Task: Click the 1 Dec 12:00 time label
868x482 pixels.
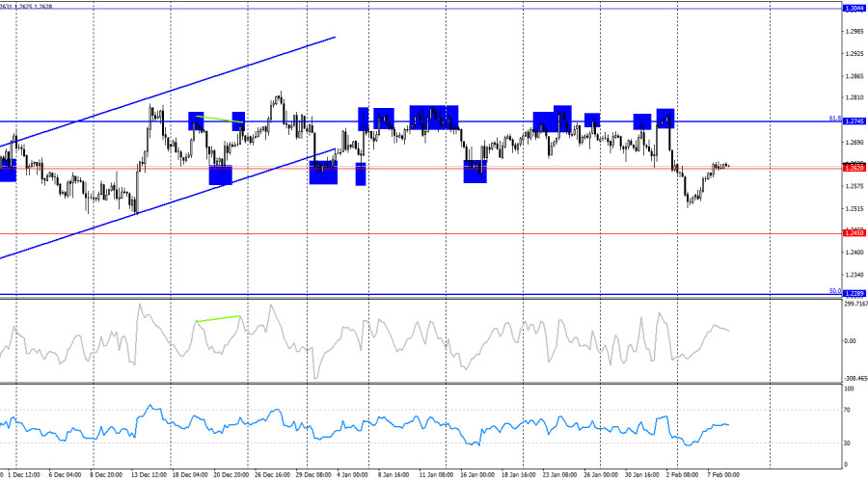Action: click(x=24, y=475)
